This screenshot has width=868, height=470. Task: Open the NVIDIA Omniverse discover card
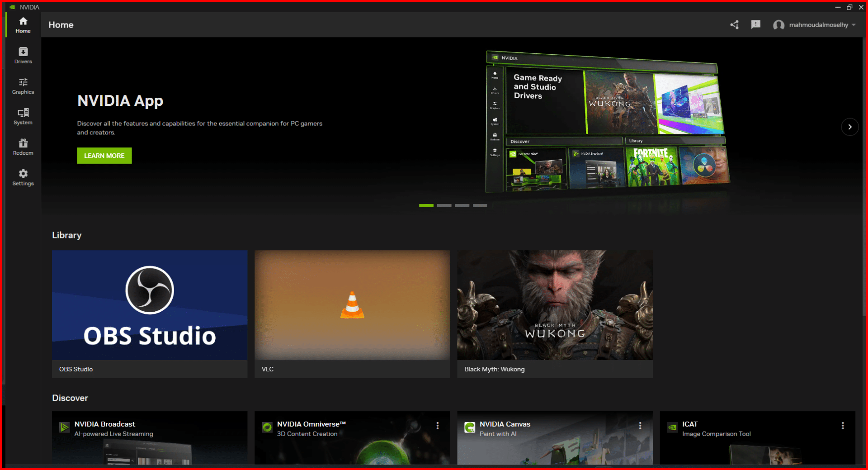pyautogui.click(x=352, y=438)
